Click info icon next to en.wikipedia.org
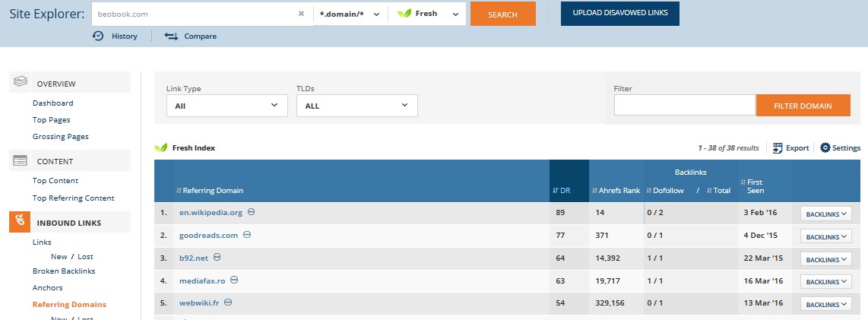 click(x=251, y=212)
